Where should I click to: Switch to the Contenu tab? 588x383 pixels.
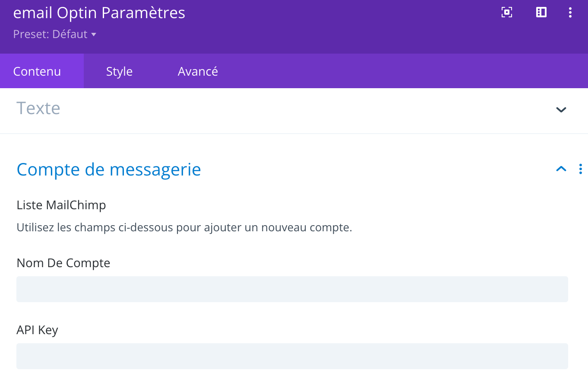tap(37, 71)
